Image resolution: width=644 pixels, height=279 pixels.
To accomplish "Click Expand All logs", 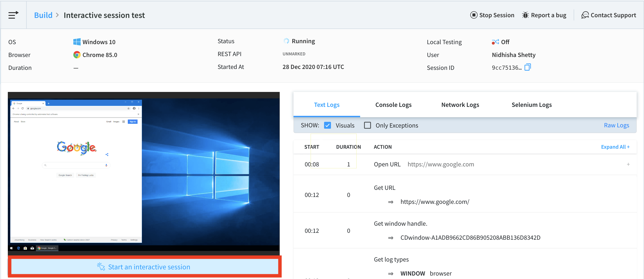I will [615, 147].
